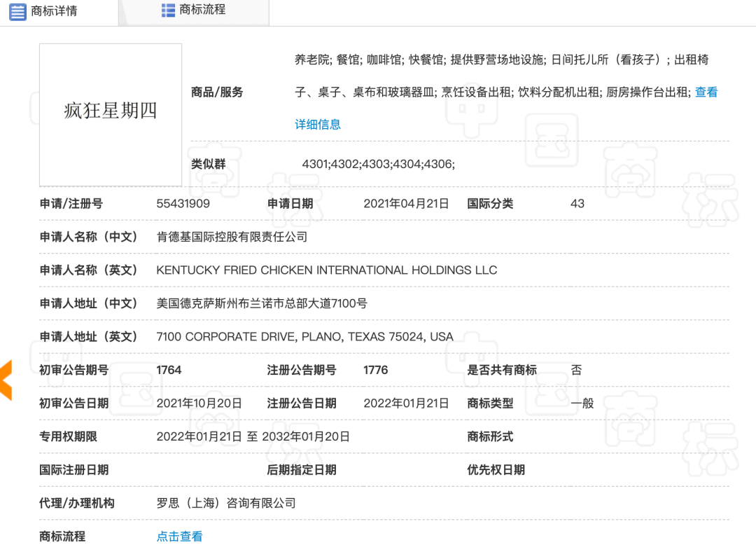Open 点击查看 trademark process link

(180, 537)
